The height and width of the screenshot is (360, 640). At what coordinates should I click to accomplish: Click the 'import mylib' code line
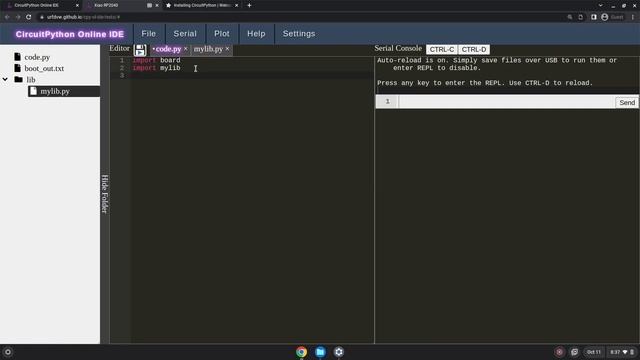tap(156, 68)
